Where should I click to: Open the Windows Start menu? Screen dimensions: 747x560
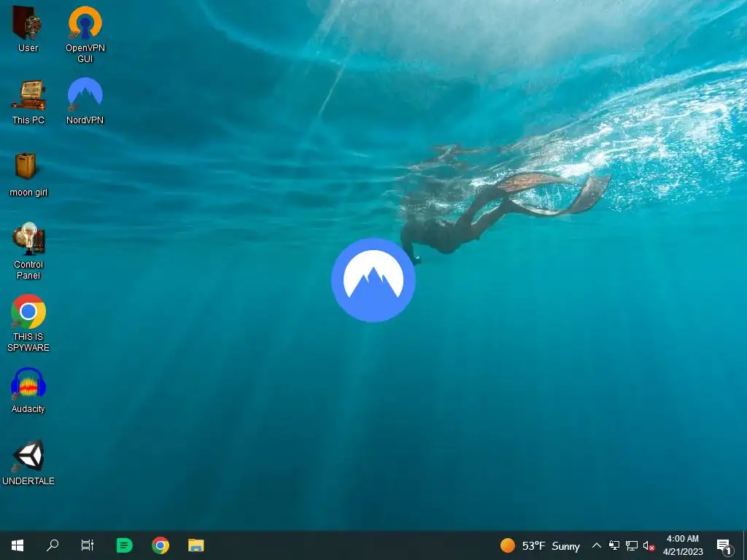pyautogui.click(x=18, y=545)
